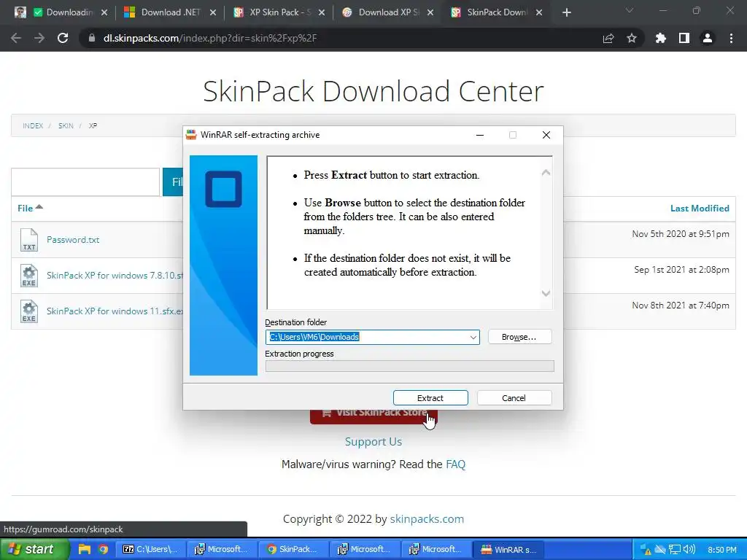Screen dimensions: 747x560
Task: Close the XP Skin Pack tab
Action: 322,13
